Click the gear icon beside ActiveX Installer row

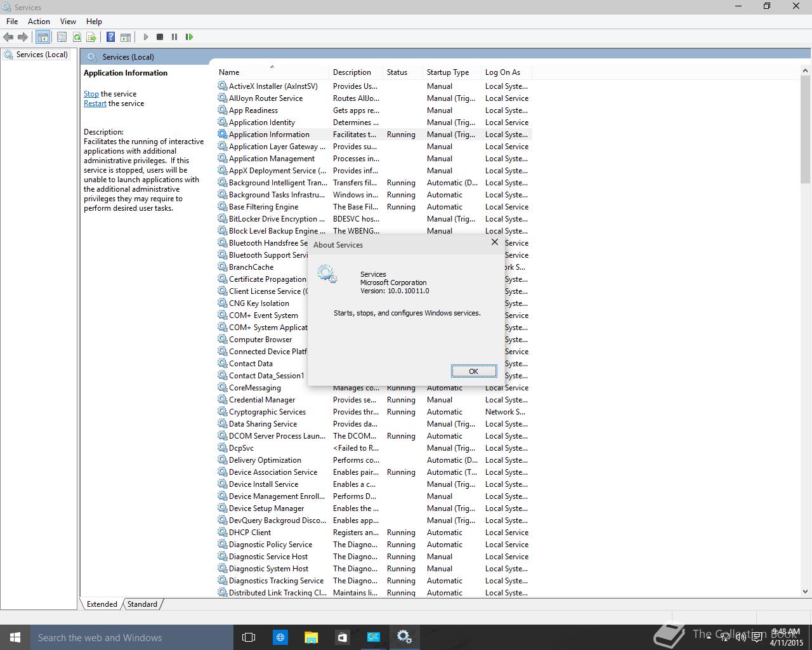222,86
